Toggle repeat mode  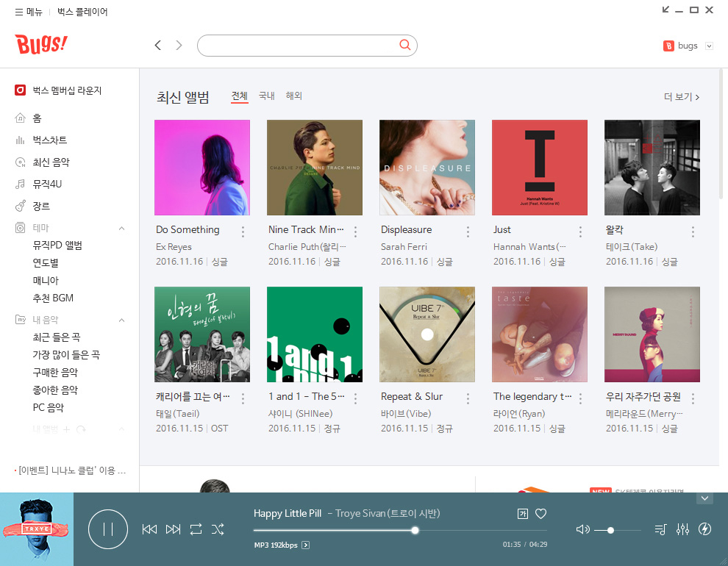196,529
